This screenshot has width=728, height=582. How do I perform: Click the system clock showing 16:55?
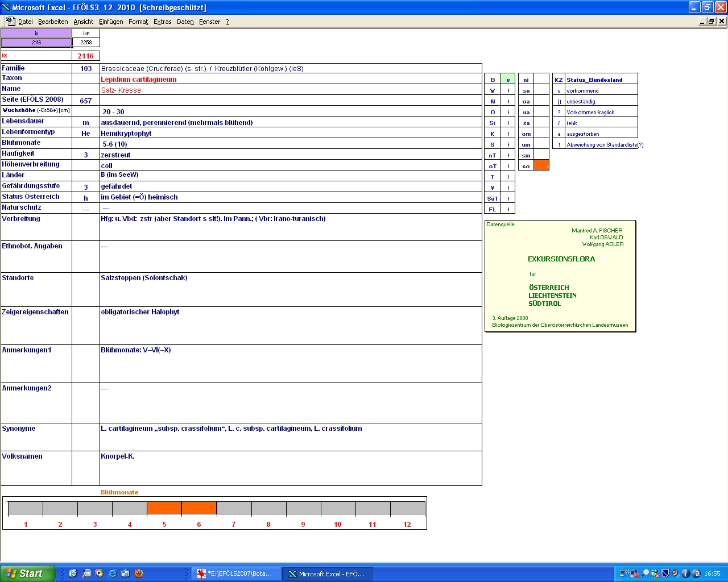pyautogui.click(x=712, y=573)
